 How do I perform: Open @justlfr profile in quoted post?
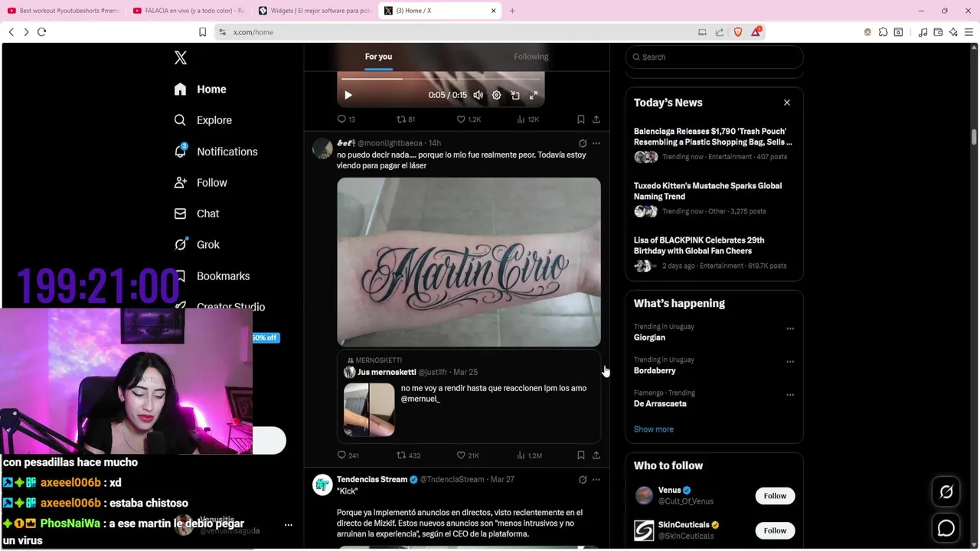point(433,372)
